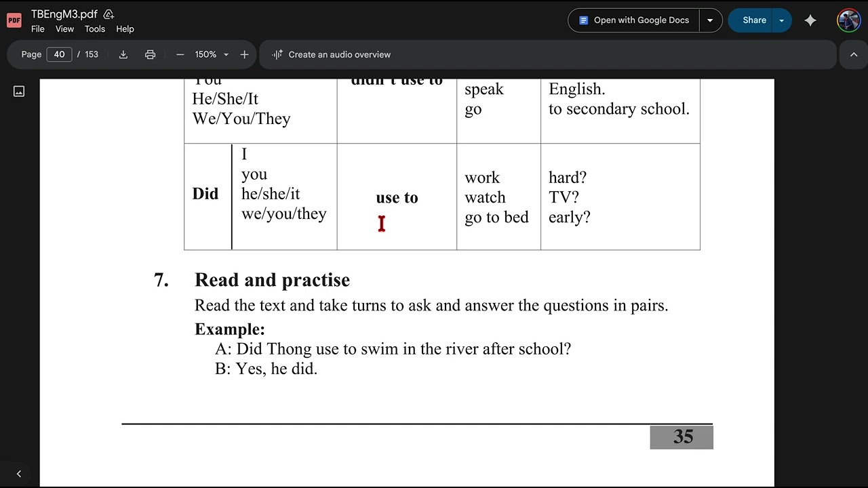Expand the Open with options arrow
868x488 pixels.
click(710, 20)
